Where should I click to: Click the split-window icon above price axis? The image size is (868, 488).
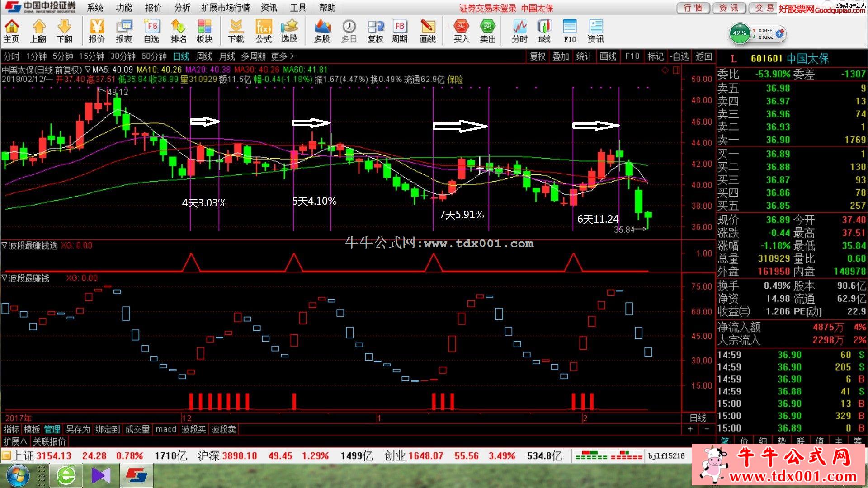[676, 70]
